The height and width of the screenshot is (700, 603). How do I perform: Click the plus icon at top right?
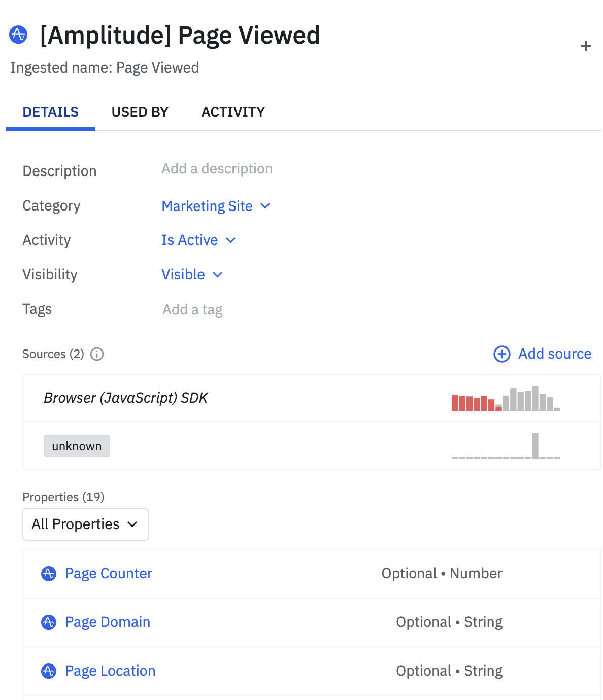coord(586,46)
